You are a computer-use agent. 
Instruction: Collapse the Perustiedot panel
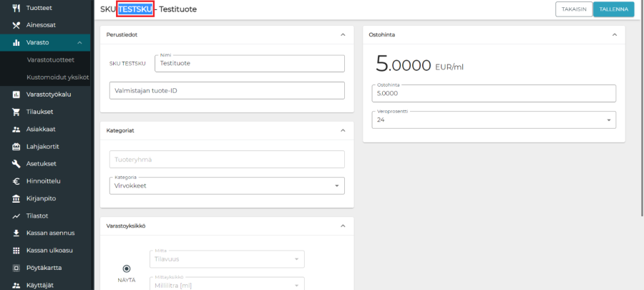coord(343,34)
